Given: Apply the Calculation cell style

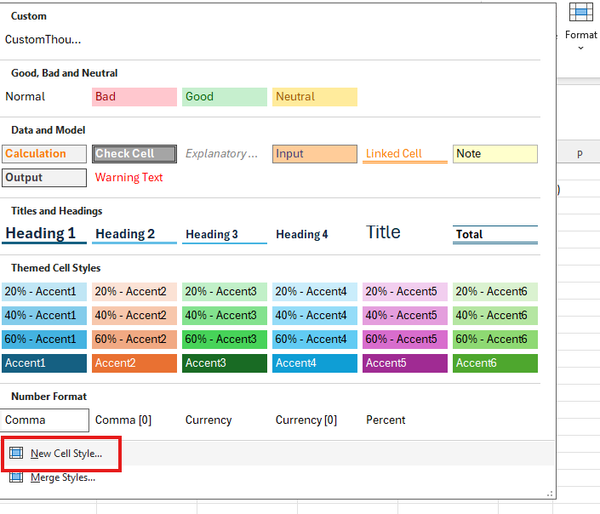Looking at the screenshot, I should tap(44, 154).
